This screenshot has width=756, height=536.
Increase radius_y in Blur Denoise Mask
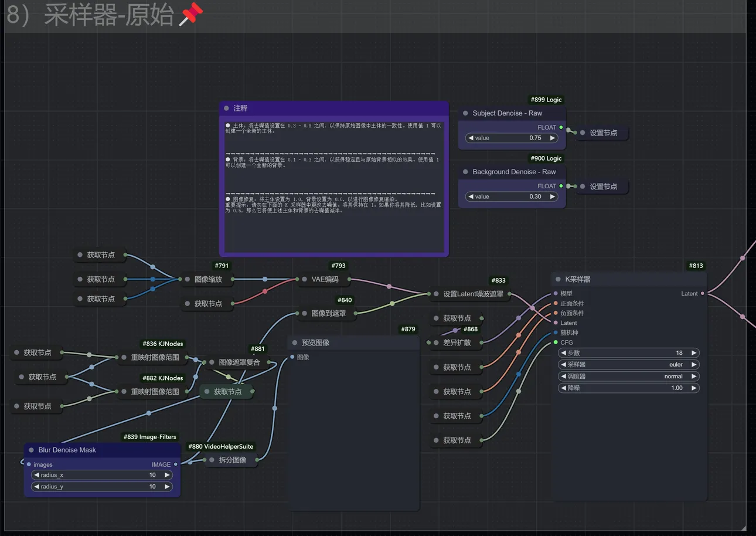(x=167, y=487)
